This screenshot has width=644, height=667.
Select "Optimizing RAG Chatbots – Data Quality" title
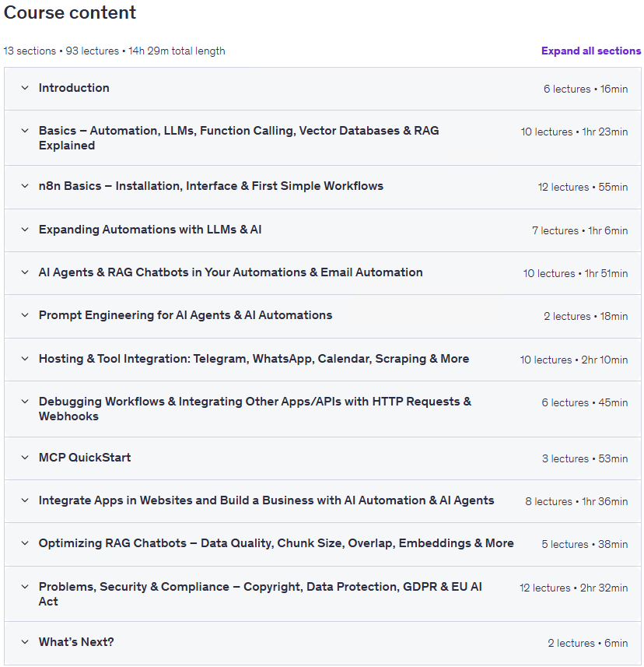(276, 543)
